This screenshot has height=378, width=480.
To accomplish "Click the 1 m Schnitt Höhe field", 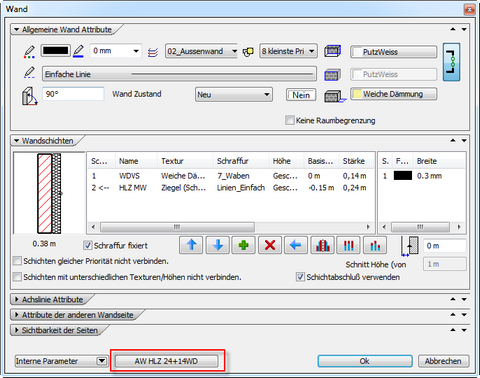I will [445, 264].
